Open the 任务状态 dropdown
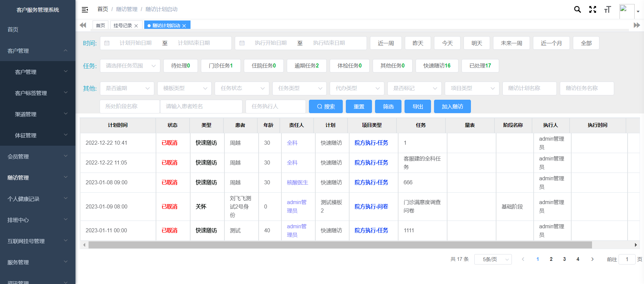The image size is (644, 284). [242, 88]
